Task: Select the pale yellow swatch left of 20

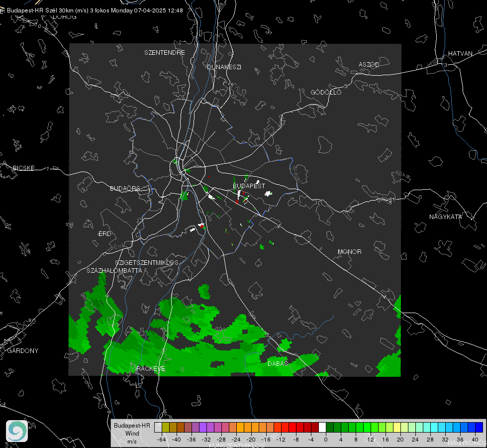Action: pos(397,427)
